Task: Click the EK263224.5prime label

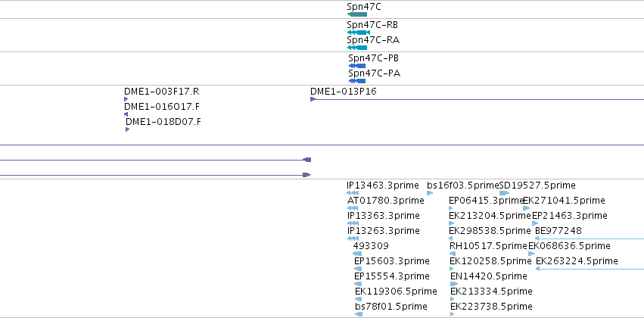Action: [x=577, y=261]
